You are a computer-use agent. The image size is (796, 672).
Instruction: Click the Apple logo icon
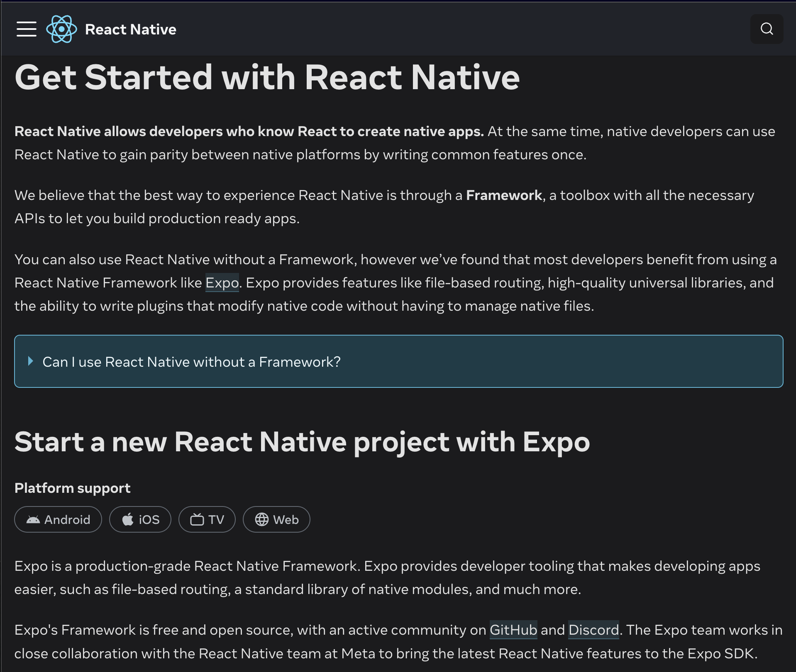[x=128, y=519]
